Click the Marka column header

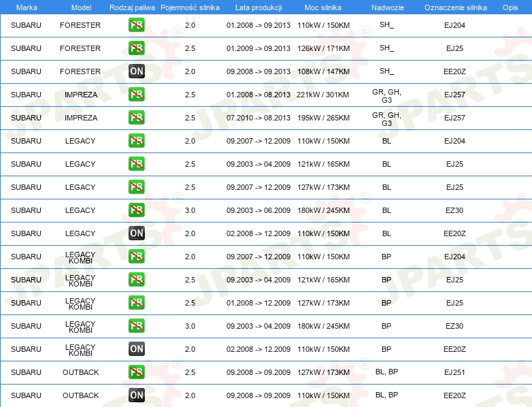[27, 7]
